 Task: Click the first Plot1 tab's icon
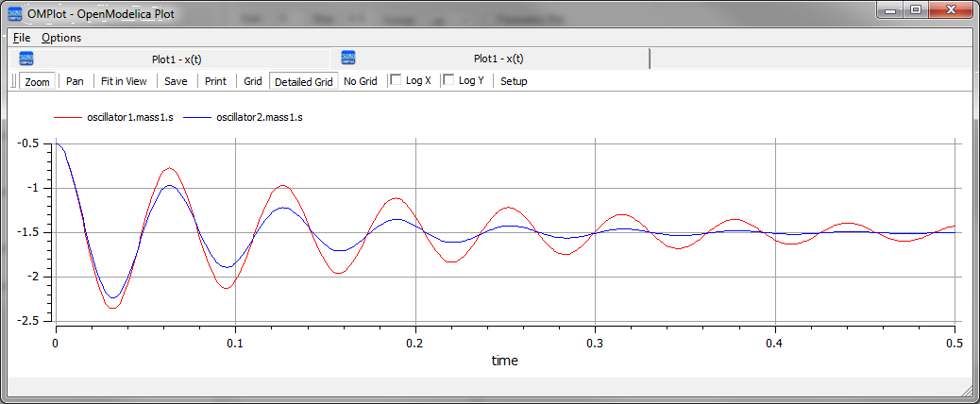click(26, 59)
